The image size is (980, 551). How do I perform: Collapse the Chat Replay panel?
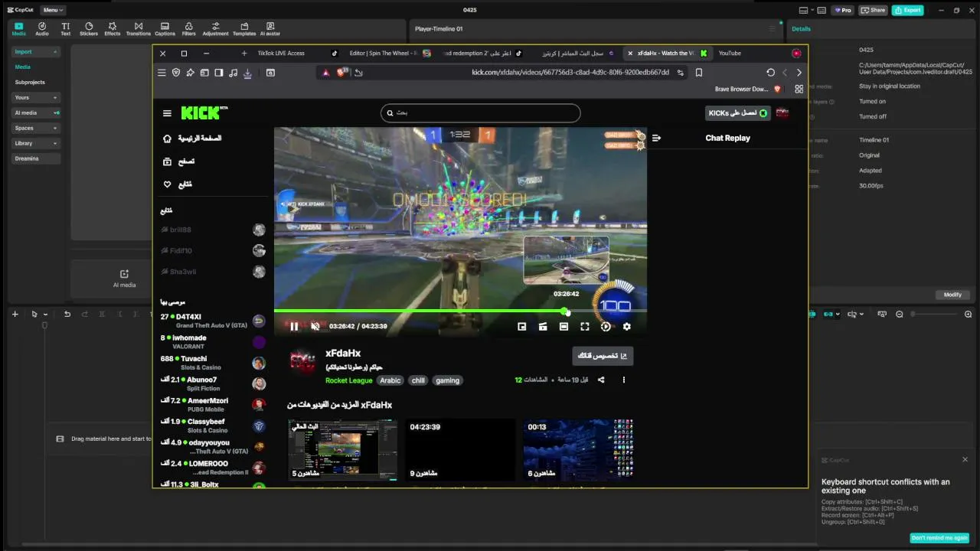[x=656, y=139]
